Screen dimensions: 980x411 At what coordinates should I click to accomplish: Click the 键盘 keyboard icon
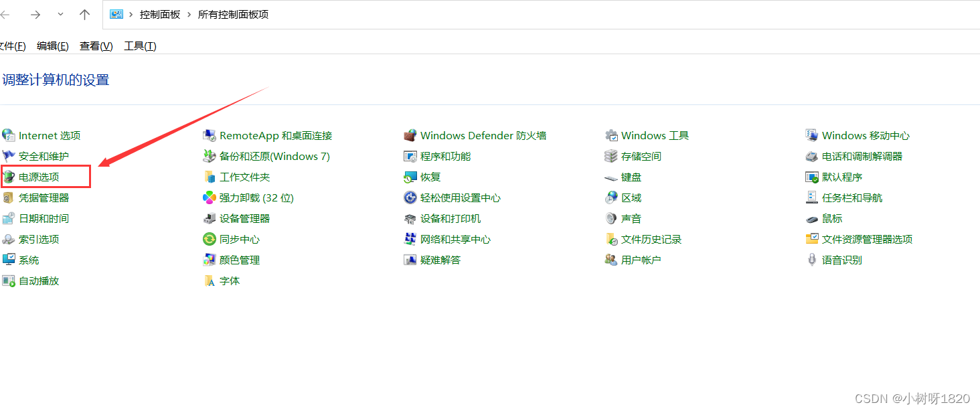611,177
